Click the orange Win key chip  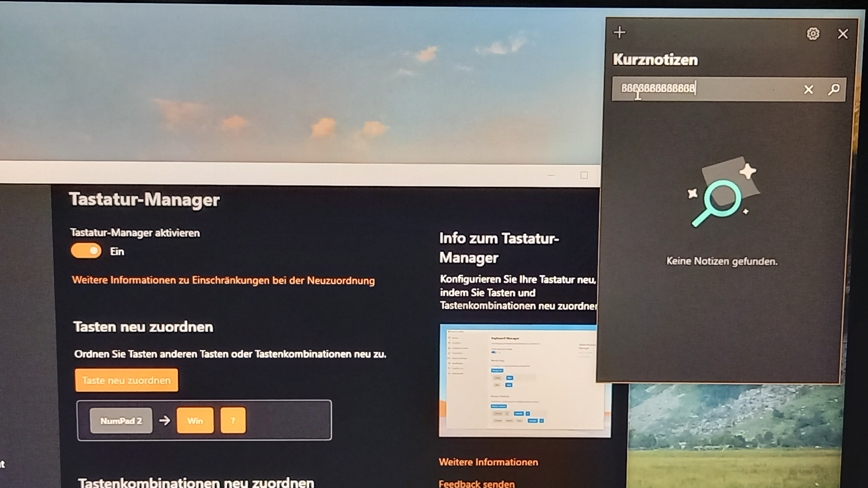[x=195, y=421]
